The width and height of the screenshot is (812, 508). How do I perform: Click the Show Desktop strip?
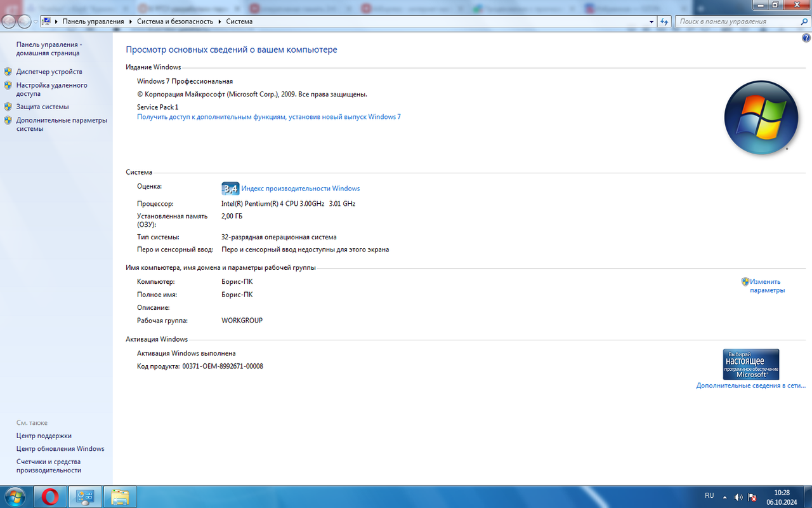807,497
